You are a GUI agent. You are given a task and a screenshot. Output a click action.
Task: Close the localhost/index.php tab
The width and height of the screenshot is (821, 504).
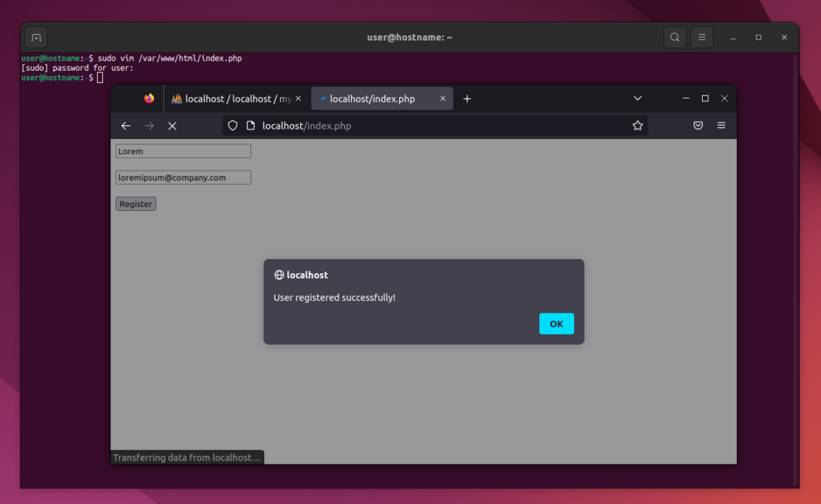443,99
